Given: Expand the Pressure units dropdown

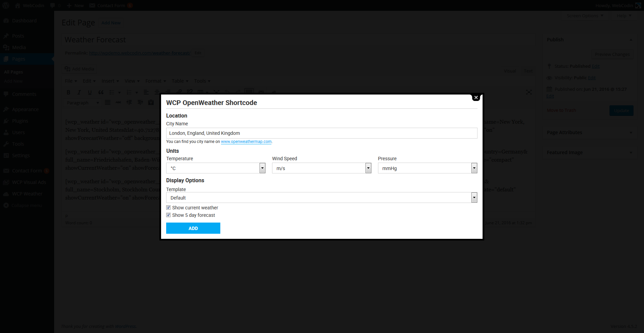Looking at the screenshot, I should [x=474, y=168].
